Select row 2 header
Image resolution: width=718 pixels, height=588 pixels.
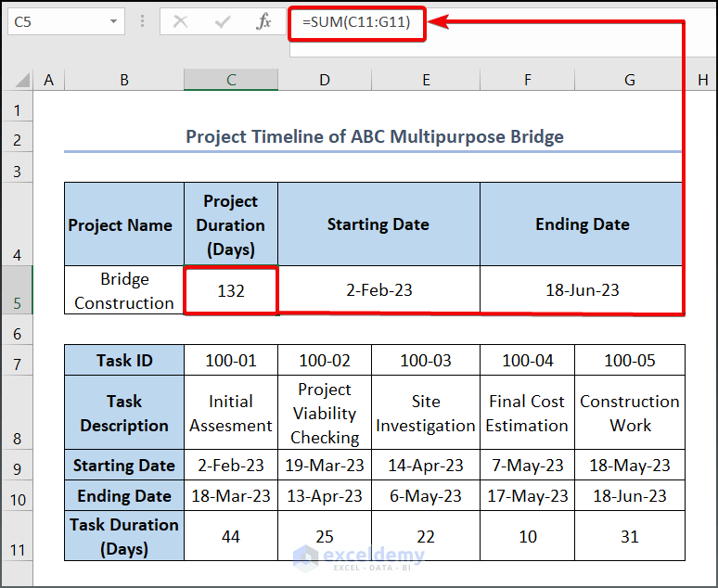pos(17,137)
